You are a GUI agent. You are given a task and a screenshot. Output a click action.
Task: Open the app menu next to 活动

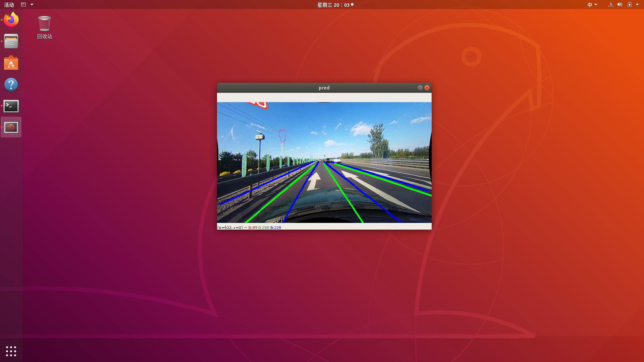(x=27, y=5)
